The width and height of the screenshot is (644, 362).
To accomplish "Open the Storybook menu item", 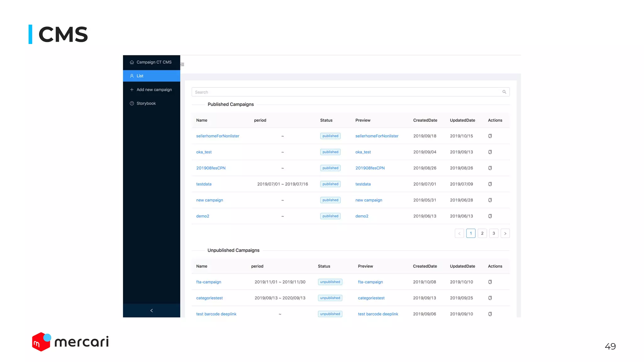I will tap(146, 103).
